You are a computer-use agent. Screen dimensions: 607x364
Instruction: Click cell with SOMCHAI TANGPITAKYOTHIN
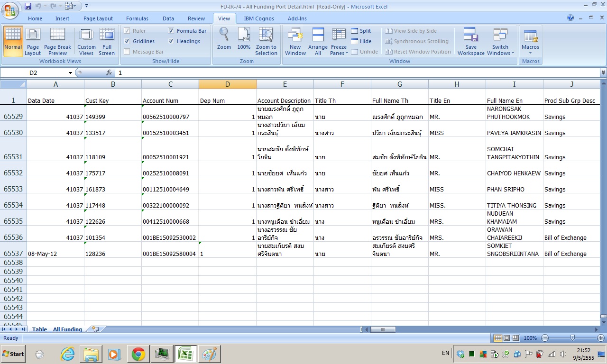point(515,149)
